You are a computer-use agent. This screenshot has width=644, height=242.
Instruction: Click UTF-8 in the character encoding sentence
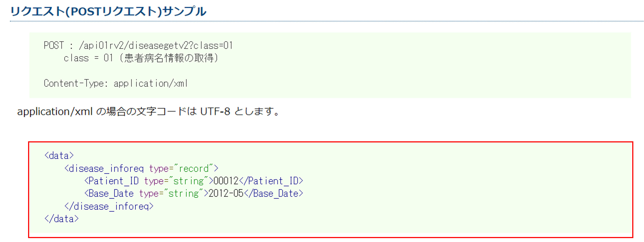215,111
